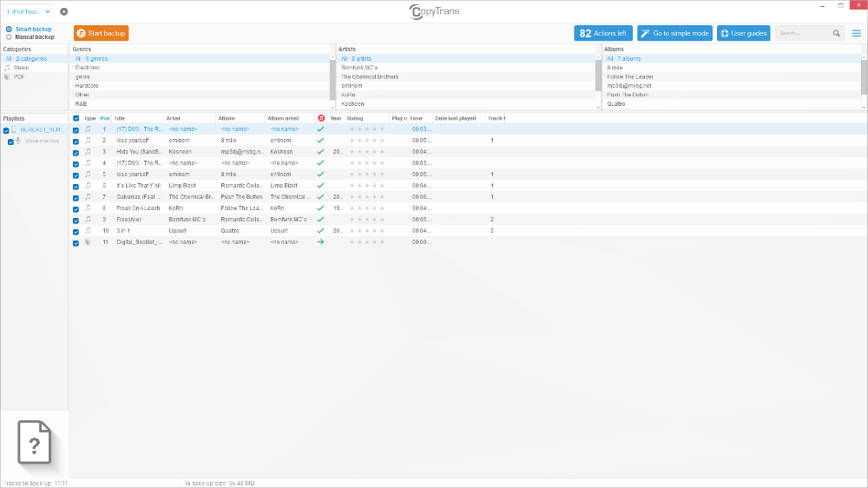Uncheck the checkbox for Freak On A Leash

[x=76, y=208]
